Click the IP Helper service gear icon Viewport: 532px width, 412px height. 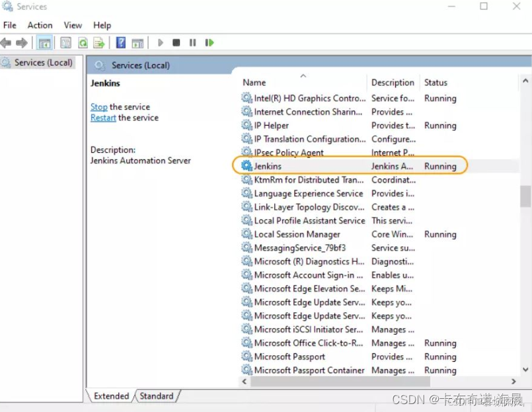pyautogui.click(x=247, y=125)
